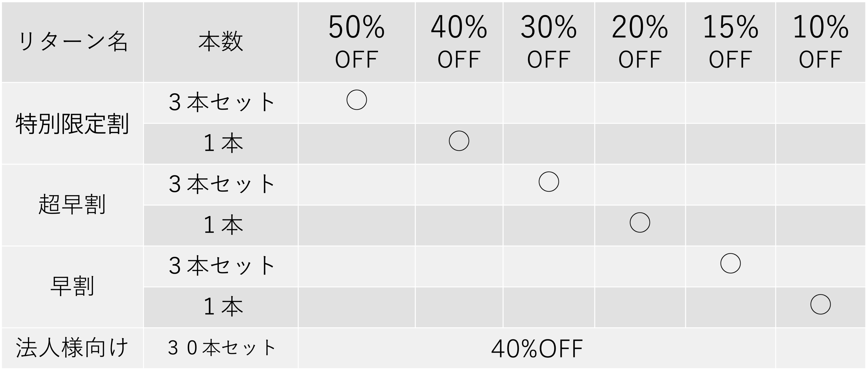868x378 pixels.
Task: Select the 早割 row label
Action: click(73, 286)
